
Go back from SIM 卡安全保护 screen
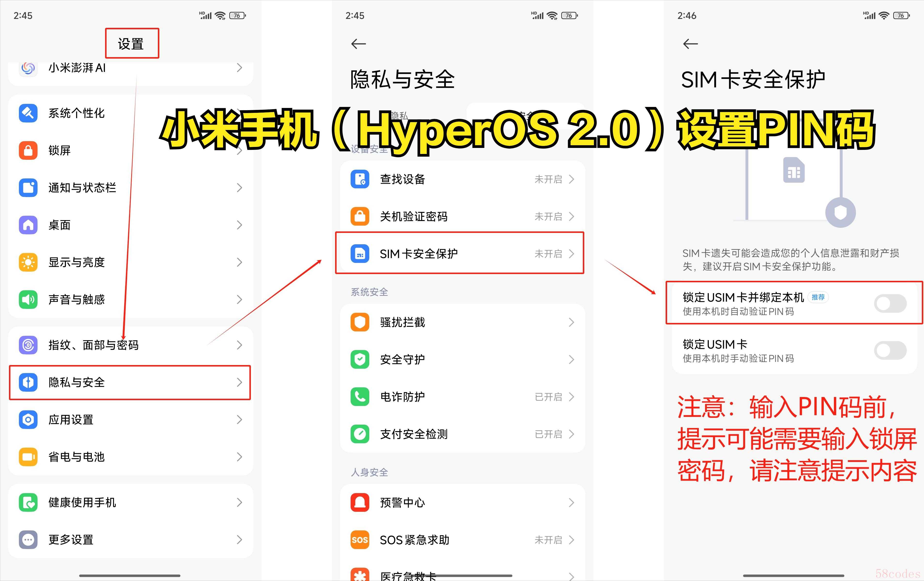pyautogui.click(x=690, y=44)
